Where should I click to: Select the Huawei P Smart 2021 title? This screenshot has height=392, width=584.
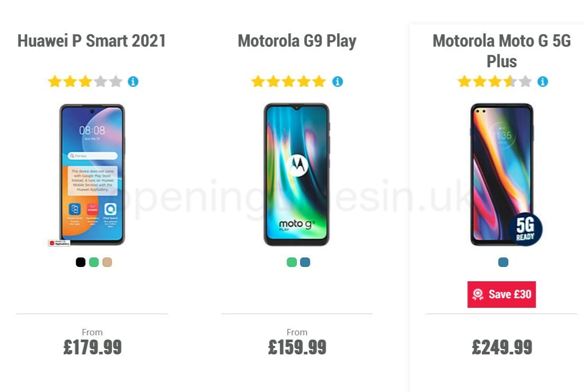point(92,40)
